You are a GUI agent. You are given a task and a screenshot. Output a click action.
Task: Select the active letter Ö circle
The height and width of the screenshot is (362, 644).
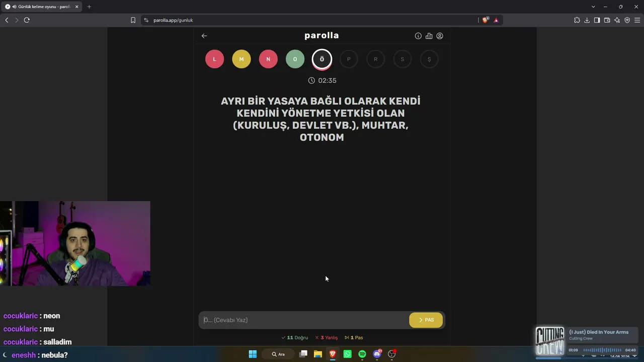coord(322,59)
